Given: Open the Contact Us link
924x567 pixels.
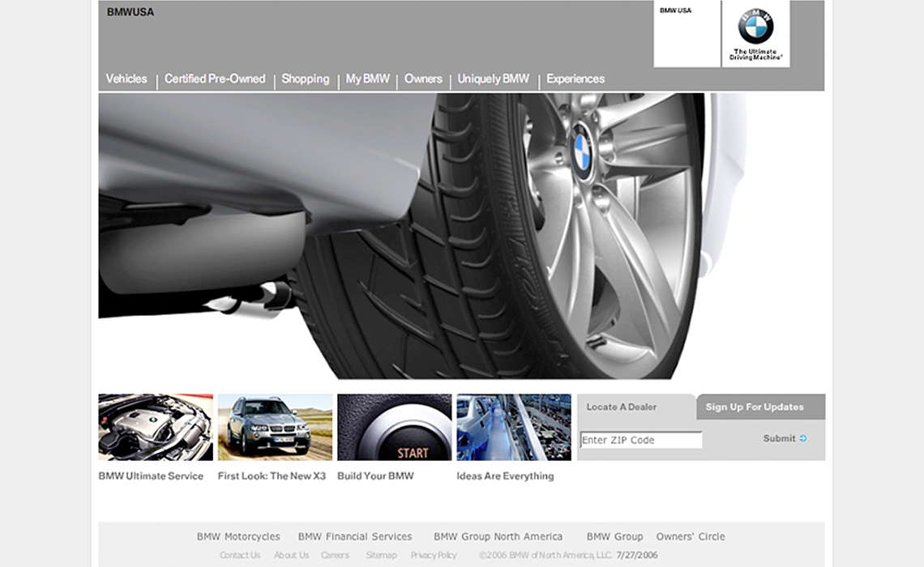Looking at the screenshot, I should coord(240,555).
